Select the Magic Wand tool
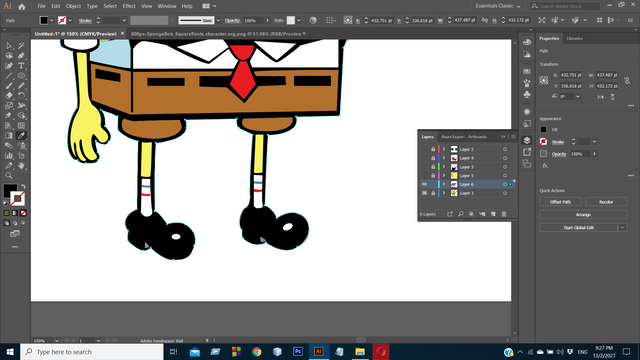Image resolution: width=640 pixels, height=360 pixels. pos(21,46)
